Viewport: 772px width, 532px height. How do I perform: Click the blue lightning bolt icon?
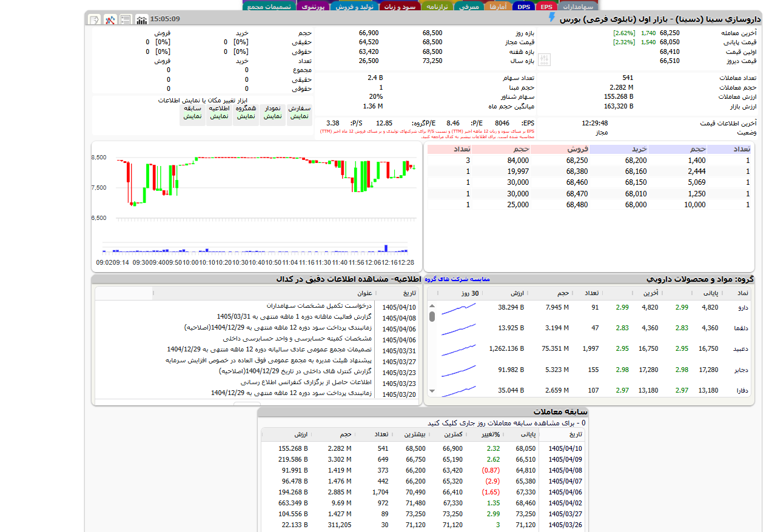pyautogui.click(x=551, y=18)
